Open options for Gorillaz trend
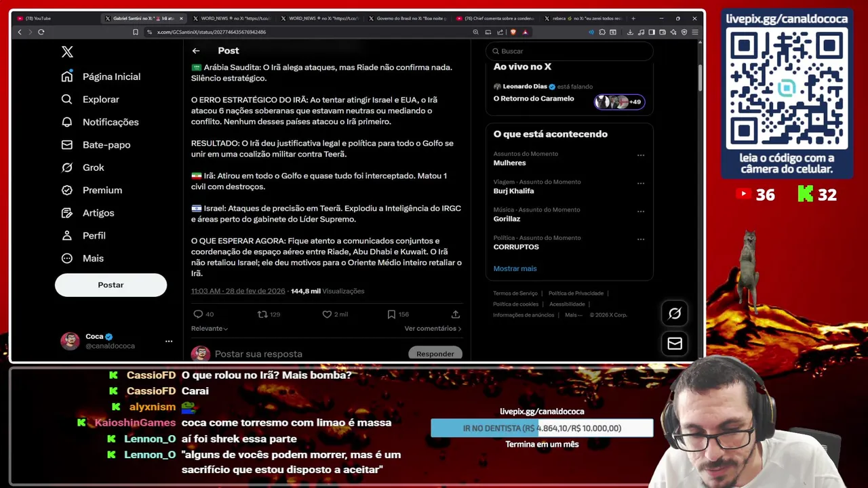The height and width of the screenshot is (488, 868). [x=641, y=211]
